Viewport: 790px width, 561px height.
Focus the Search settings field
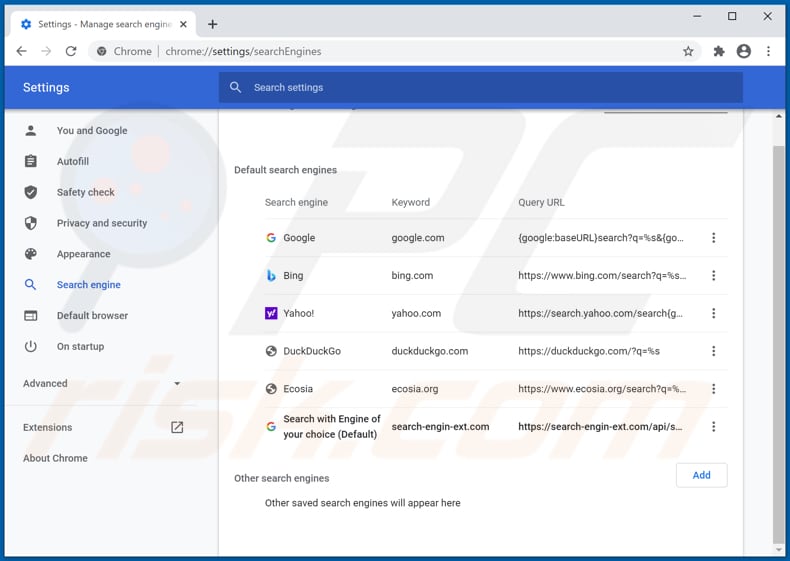[x=481, y=87]
